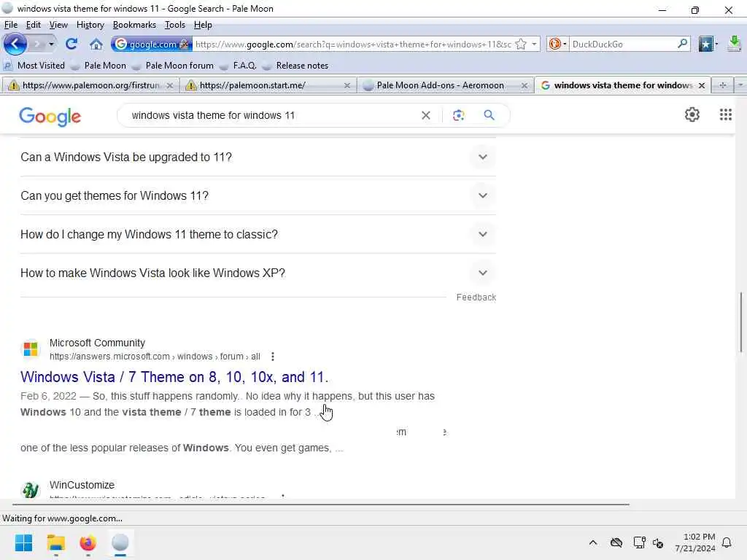The width and height of the screenshot is (747, 560).
Task: Open the Tools menu
Action: (175, 25)
